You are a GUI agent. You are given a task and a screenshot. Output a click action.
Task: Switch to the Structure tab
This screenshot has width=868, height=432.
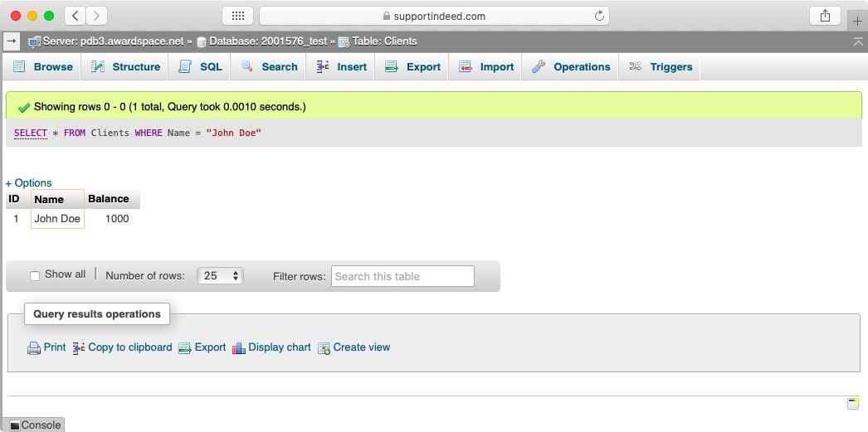pyautogui.click(x=126, y=67)
